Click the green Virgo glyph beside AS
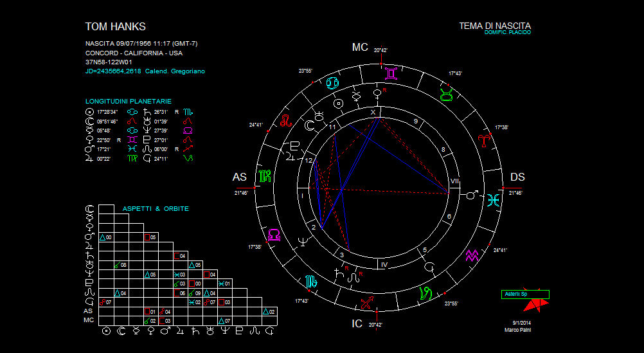The width and height of the screenshot is (644, 353). [265, 176]
